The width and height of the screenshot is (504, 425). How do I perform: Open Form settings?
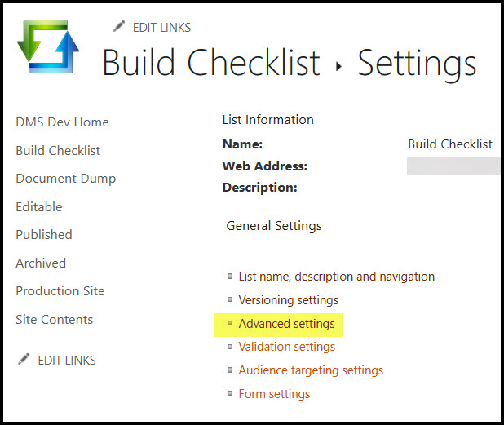pos(274,394)
